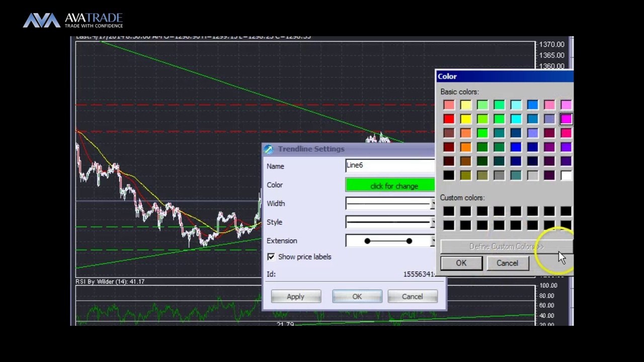The height and width of the screenshot is (362, 644).
Task: Pick the medium gray basic color swatch
Action: pos(499,175)
